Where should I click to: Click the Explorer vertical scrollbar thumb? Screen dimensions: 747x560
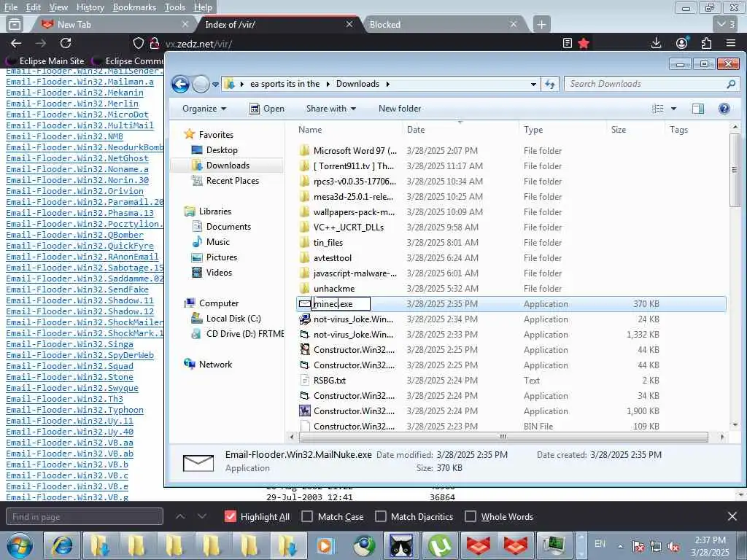pos(735,169)
